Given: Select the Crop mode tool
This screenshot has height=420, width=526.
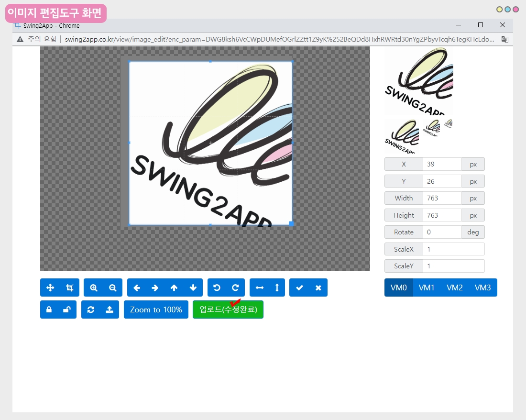Looking at the screenshot, I should coord(69,287).
